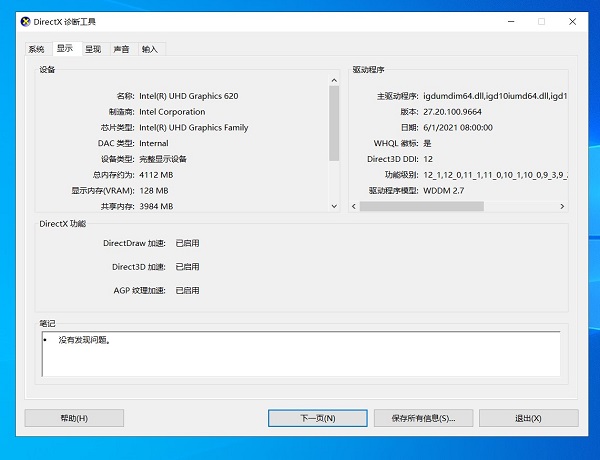Click the device list scroll down arrow
Screen dimensions: 600x460
tap(334, 206)
